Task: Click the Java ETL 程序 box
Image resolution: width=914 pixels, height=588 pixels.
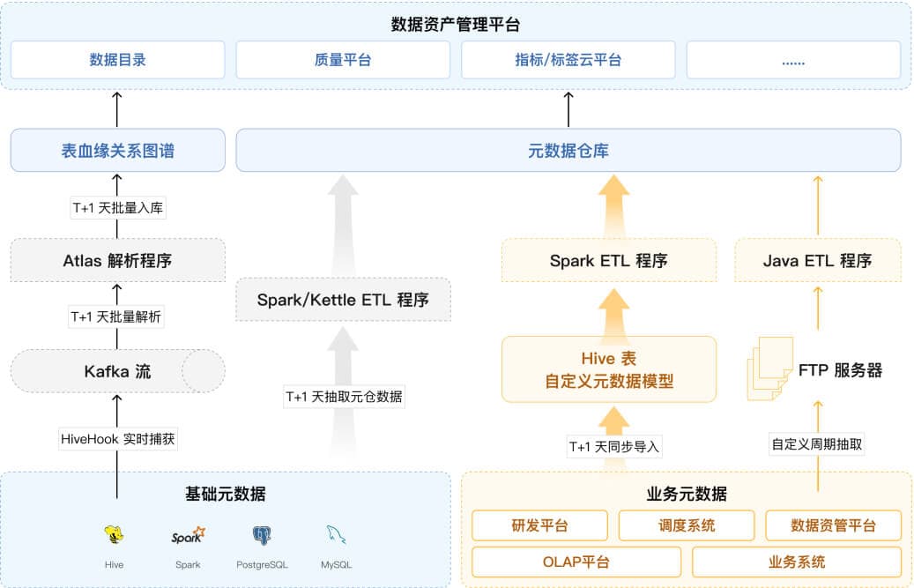Action: pos(817,260)
